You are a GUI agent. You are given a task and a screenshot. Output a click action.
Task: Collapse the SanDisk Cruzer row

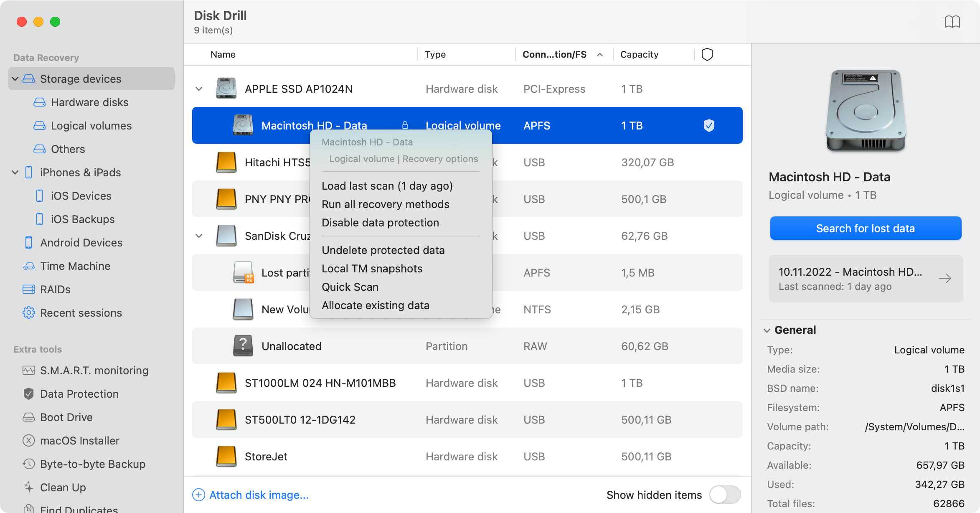[199, 236]
